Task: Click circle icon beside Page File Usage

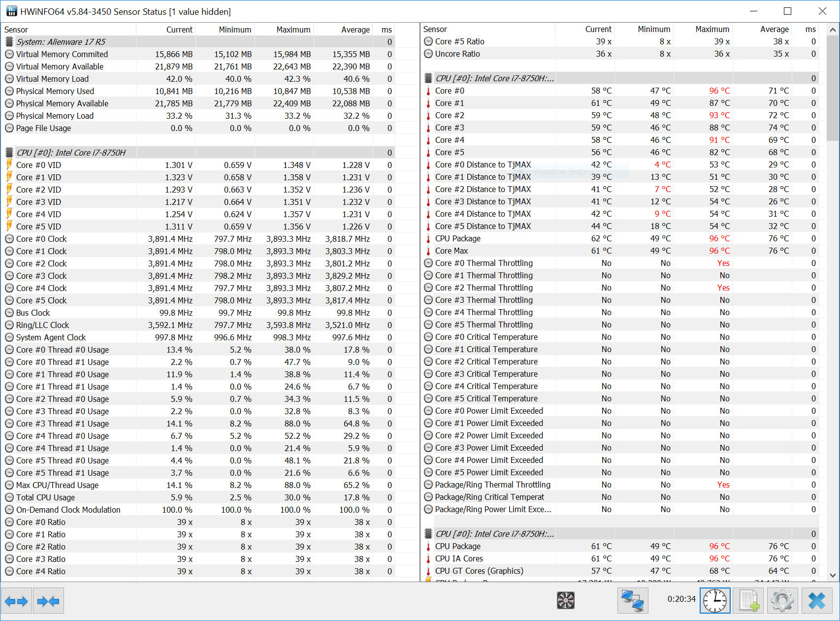Action: [9, 128]
